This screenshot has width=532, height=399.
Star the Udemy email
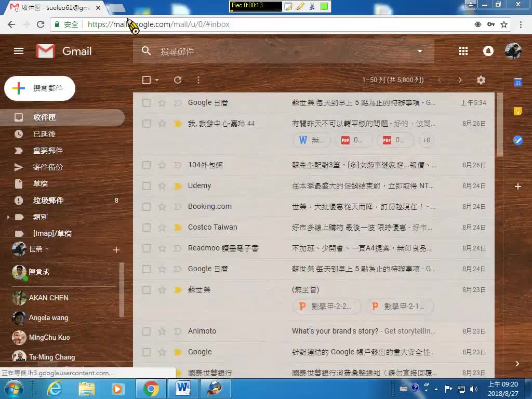162,186
